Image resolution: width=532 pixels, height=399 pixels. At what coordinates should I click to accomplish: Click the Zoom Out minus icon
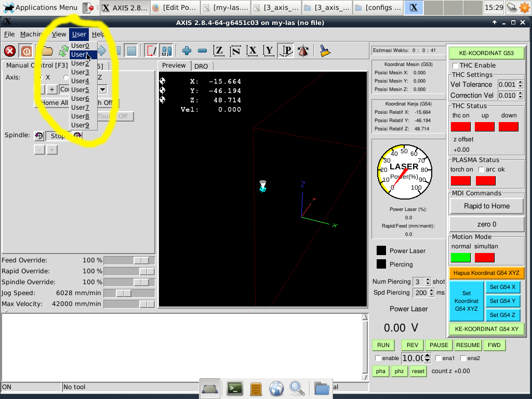point(203,51)
